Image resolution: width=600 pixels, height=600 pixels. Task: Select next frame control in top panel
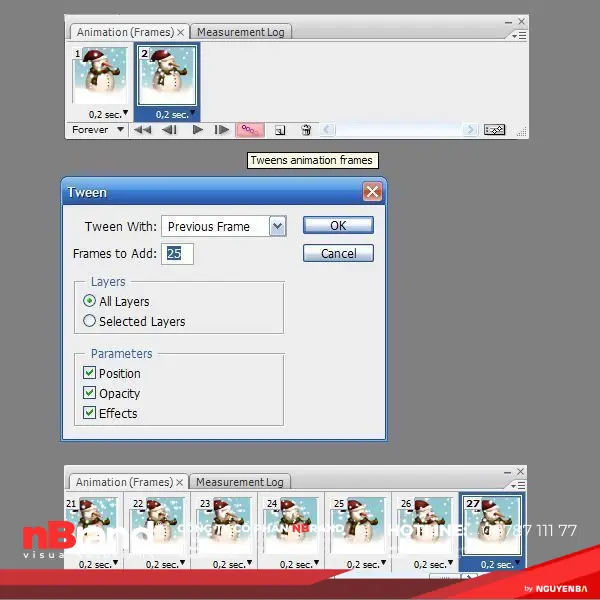click(x=222, y=130)
